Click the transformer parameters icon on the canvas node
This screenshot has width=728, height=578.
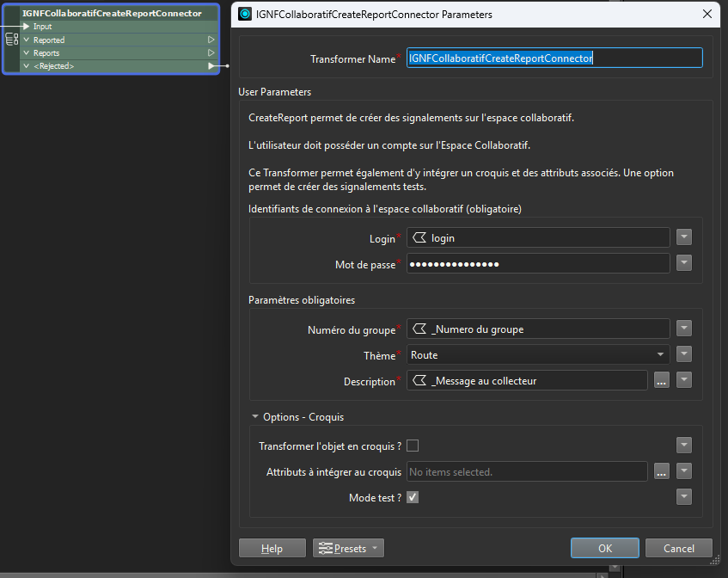pyautogui.click(x=12, y=40)
